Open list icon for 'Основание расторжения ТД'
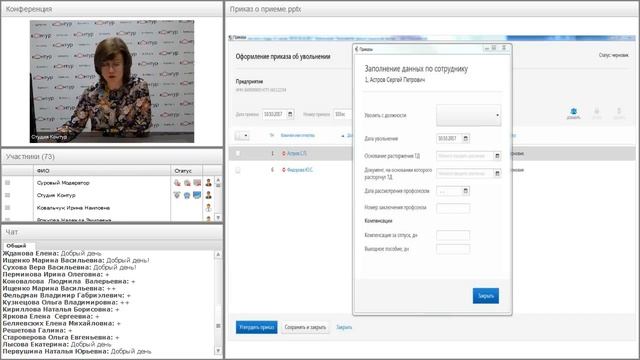The width and height of the screenshot is (640, 360). coord(497,156)
